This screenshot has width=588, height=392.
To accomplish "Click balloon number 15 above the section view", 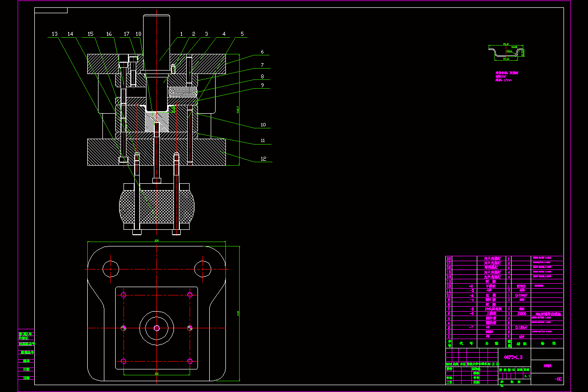I will point(90,34).
